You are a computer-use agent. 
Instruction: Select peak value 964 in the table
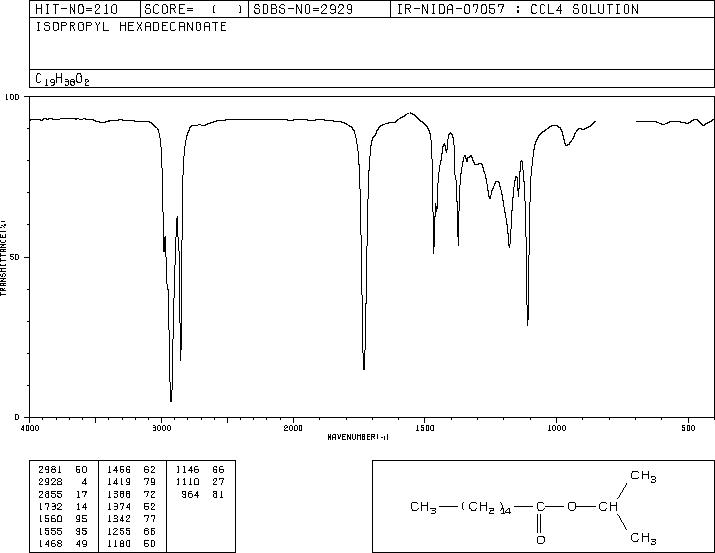click(x=191, y=494)
